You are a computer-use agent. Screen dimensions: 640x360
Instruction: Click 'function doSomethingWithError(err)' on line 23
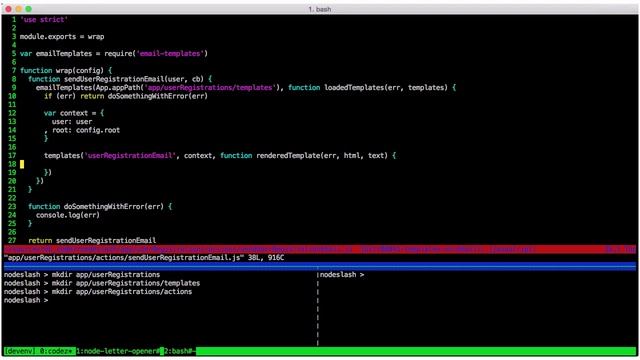[96, 207]
